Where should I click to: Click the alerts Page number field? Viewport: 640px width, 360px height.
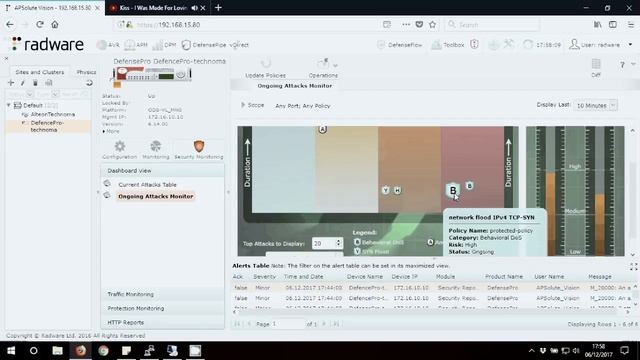[288, 324]
